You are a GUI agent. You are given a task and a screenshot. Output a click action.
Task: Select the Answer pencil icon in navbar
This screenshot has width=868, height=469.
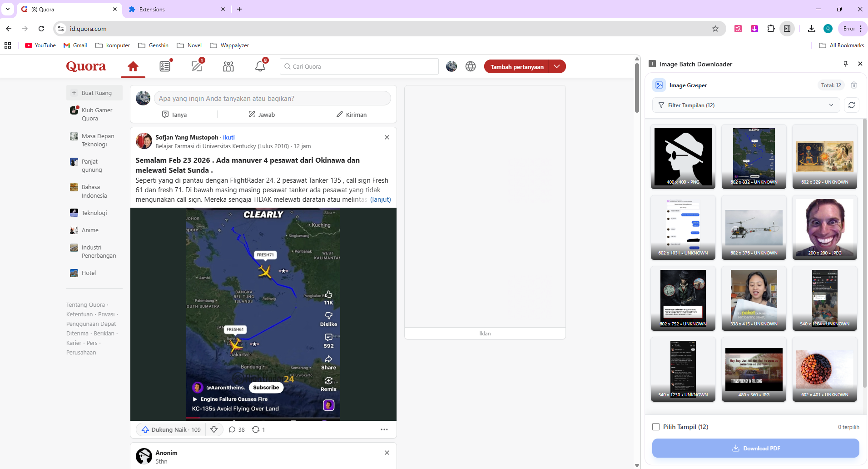[x=197, y=66]
